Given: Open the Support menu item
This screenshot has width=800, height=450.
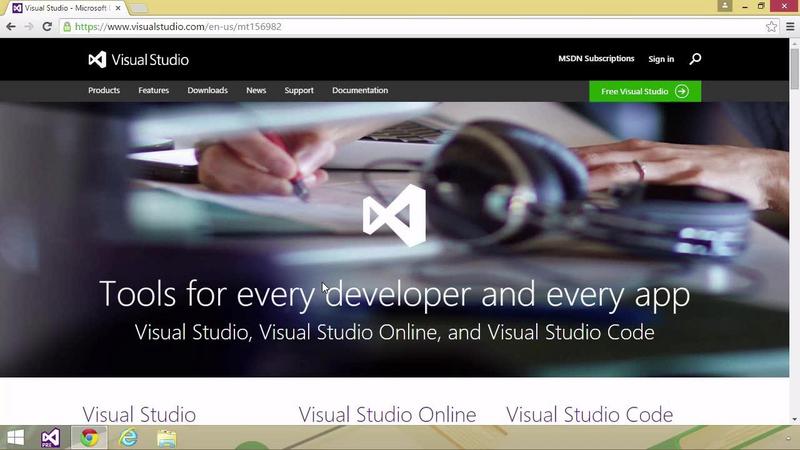Looking at the screenshot, I should pos(299,90).
